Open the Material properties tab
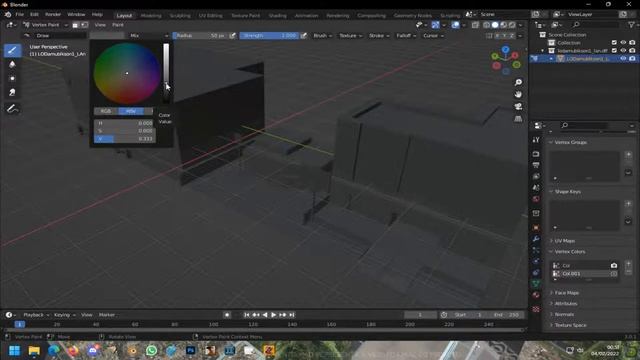 (x=536, y=295)
